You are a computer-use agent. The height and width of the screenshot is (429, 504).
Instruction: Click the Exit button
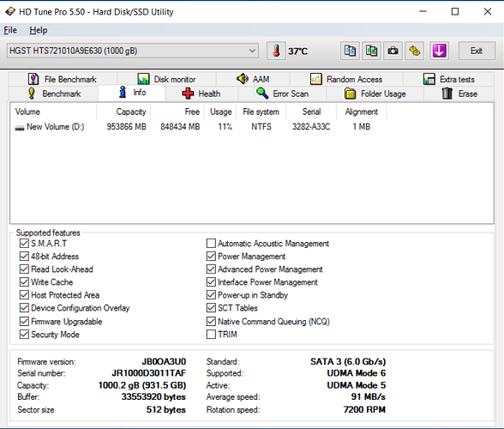coord(477,51)
